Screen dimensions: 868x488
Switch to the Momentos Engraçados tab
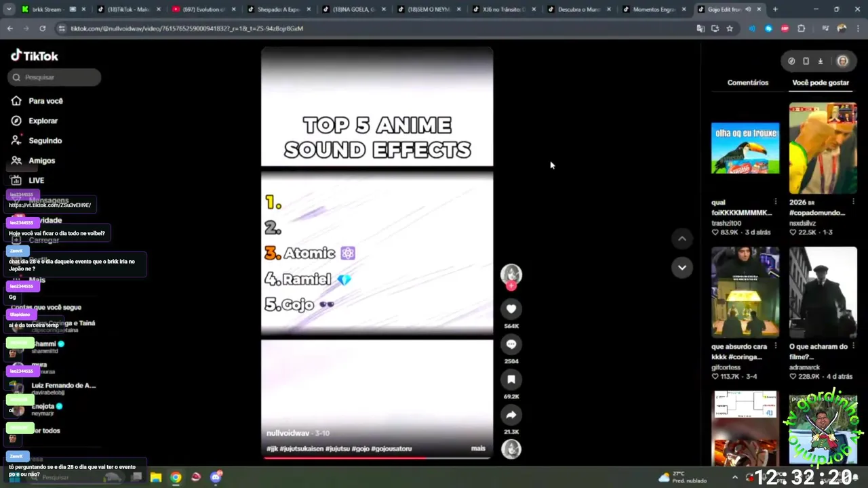click(x=653, y=9)
